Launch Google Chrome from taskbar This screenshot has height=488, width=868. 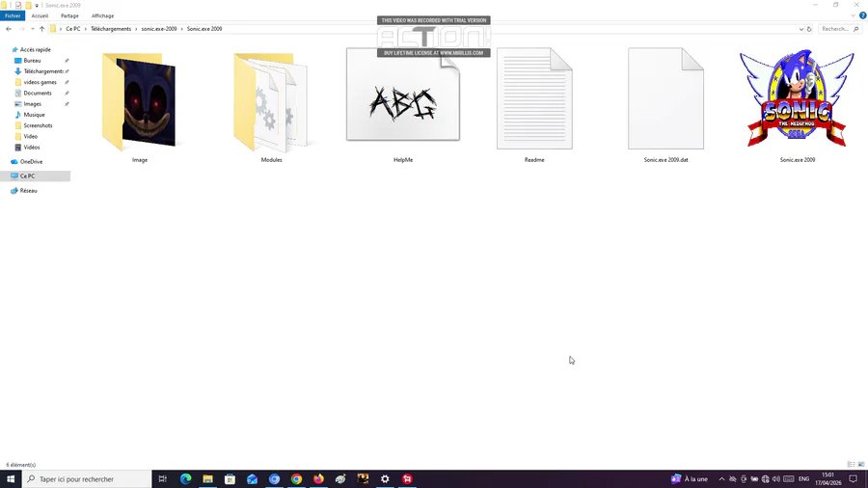tap(296, 479)
